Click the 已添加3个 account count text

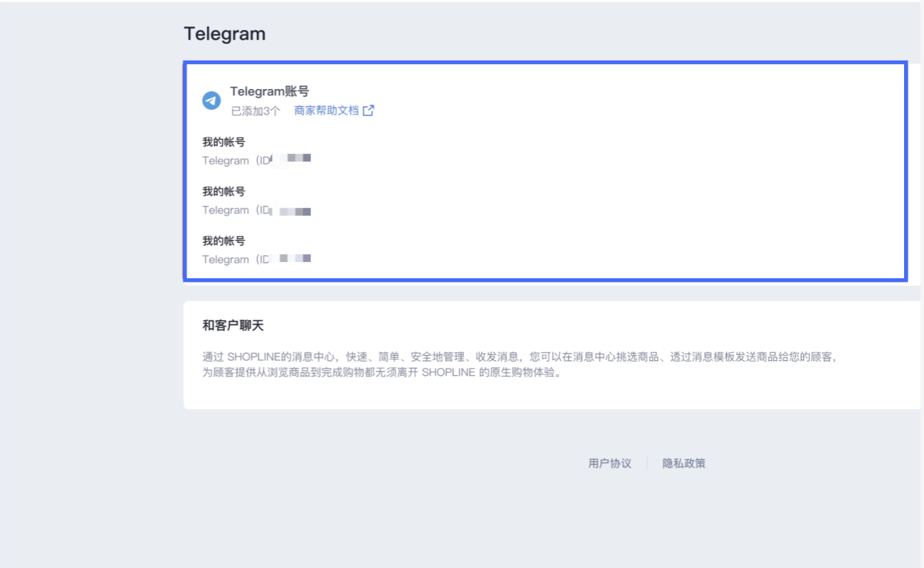(x=254, y=111)
